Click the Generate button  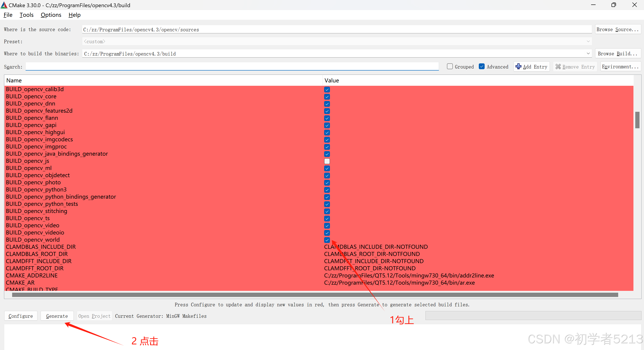57,316
